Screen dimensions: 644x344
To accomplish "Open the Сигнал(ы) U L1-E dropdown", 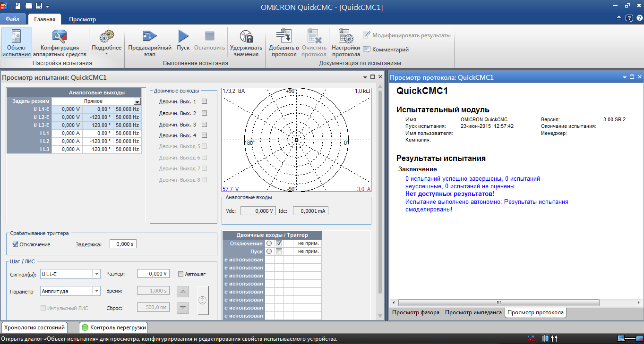I will point(96,274).
